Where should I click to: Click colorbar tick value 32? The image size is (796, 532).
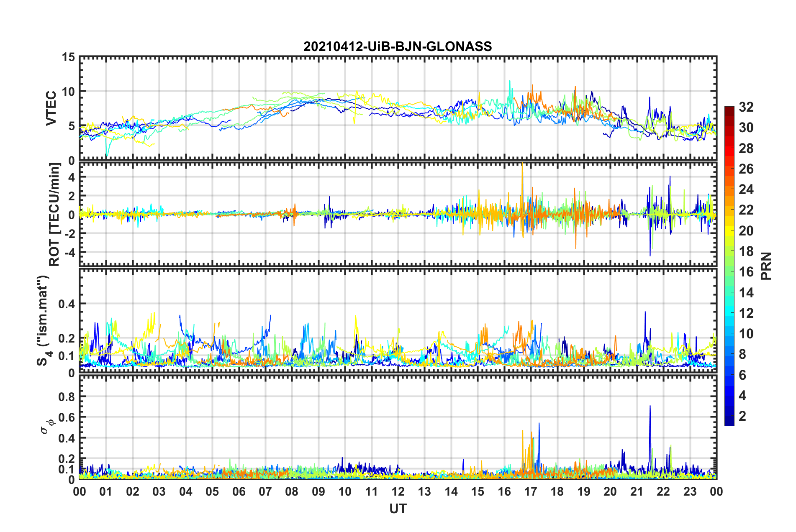click(746, 107)
